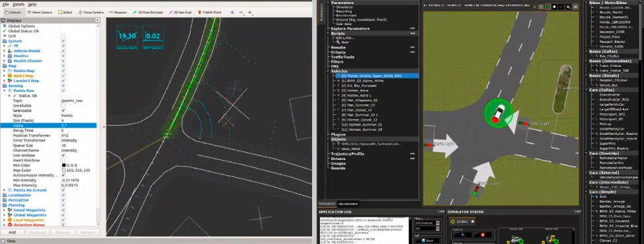Click the Global radio icon in Simulator Status
The image size is (644, 244).
pyautogui.click(x=454, y=221)
